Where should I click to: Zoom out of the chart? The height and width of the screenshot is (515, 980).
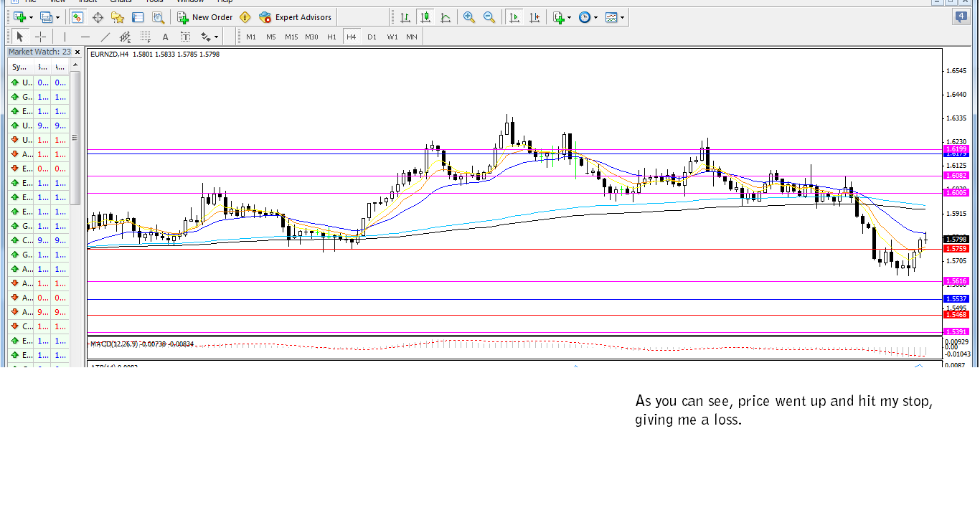tap(489, 17)
